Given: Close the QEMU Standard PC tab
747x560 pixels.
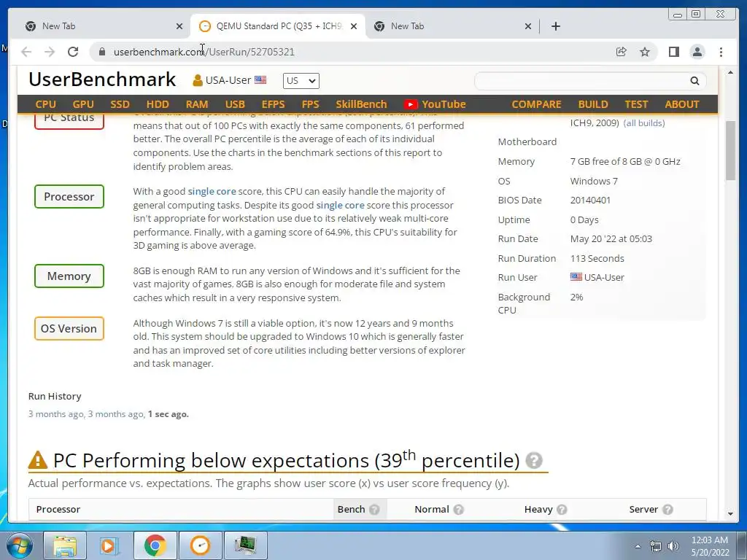Looking at the screenshot, I should click(x=354, y=26).
